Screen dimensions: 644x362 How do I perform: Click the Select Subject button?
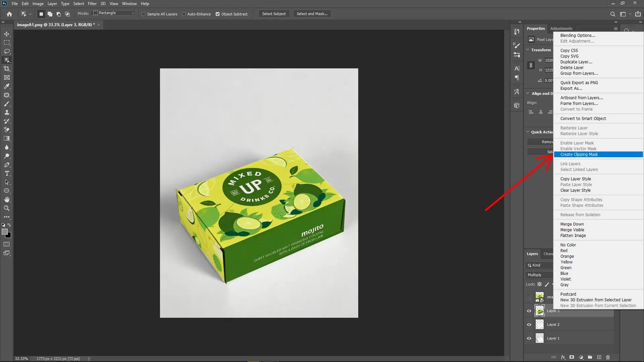(x=274, y=14)
